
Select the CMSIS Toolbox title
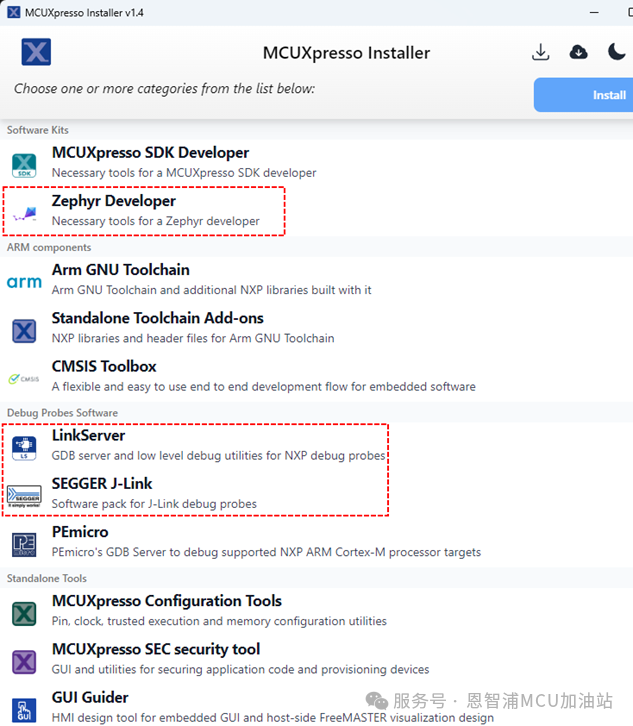(x=104, y=366)
